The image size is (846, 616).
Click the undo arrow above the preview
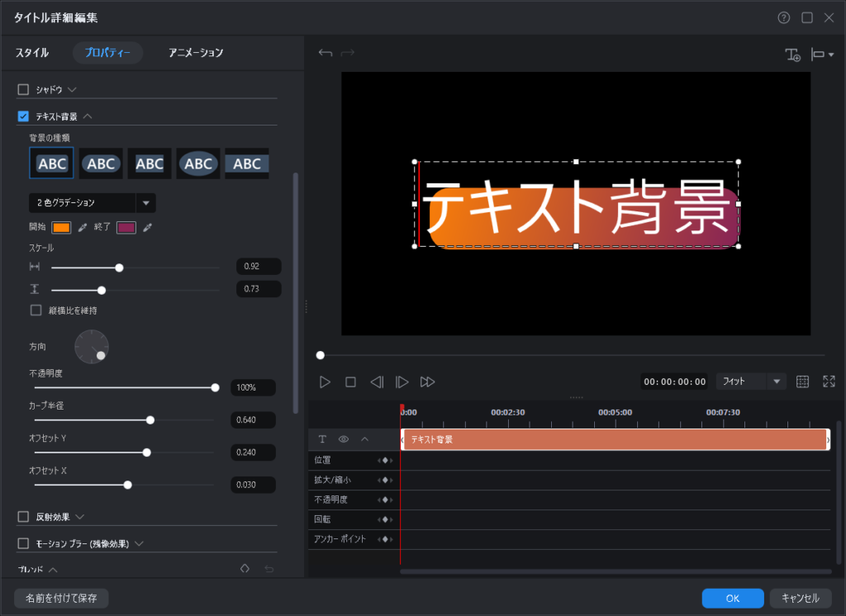(326, 54)
